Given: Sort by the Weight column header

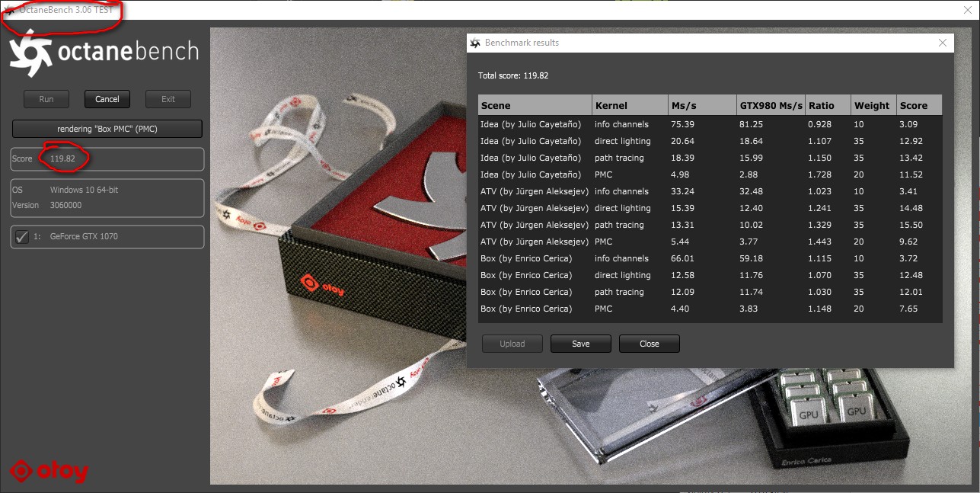Looking at the screenshot, I should 873,105.
